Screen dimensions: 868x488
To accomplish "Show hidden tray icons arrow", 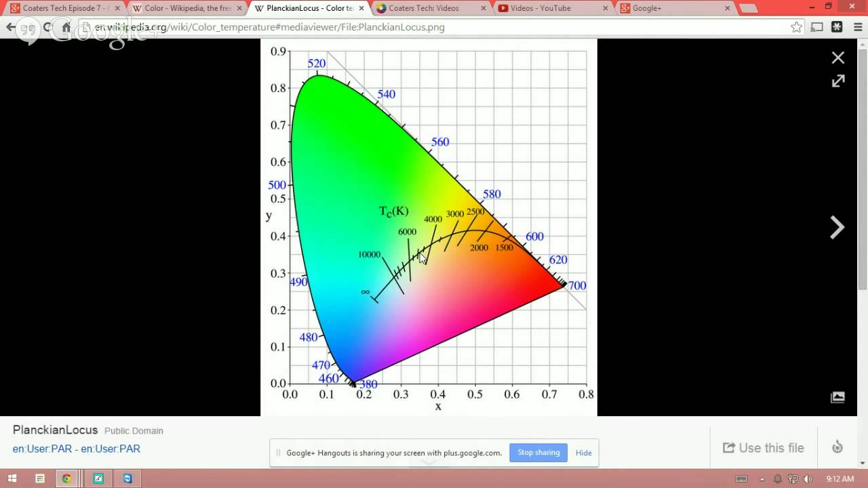I will tap(763, 479).
